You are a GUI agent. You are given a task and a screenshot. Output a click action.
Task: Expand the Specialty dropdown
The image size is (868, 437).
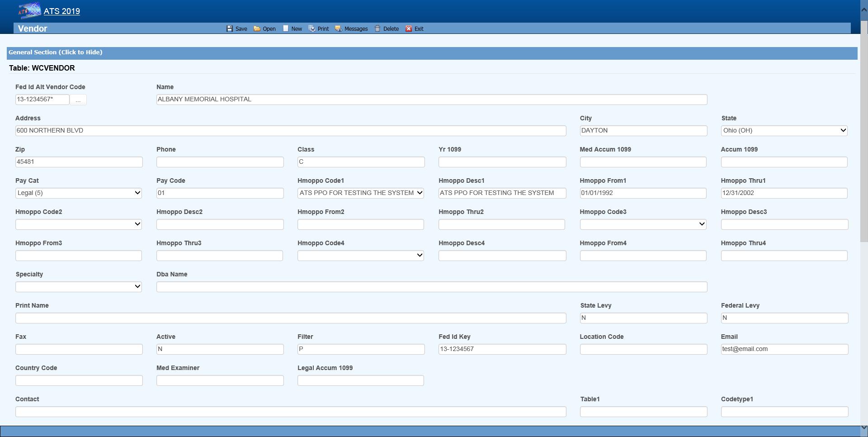(78, 287)
